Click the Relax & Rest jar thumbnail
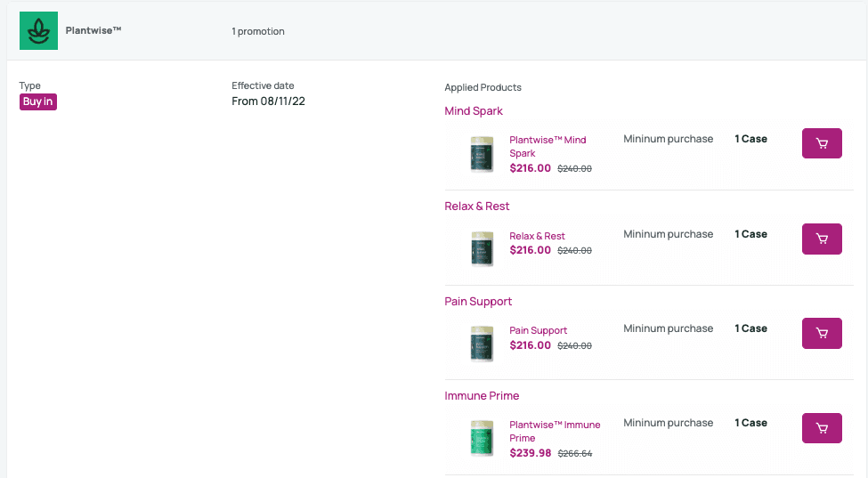868x478 pixels. click(482, 249)
